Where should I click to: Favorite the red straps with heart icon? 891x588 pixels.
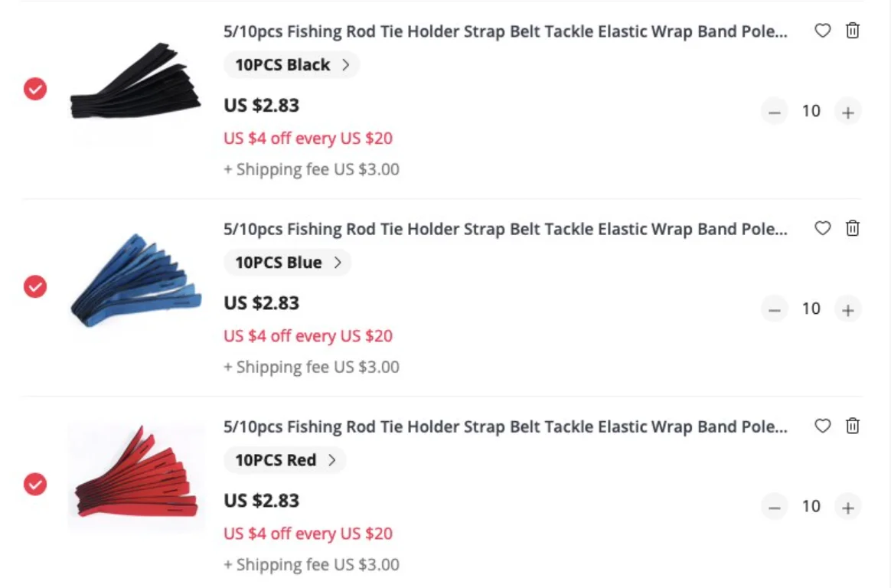pyautogui.click(x=822, y=426)
